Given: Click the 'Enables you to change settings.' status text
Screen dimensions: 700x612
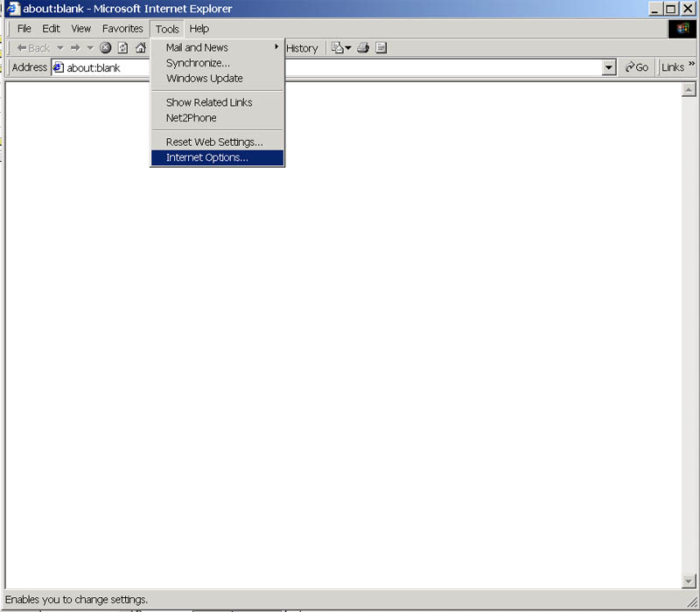Looking at the screenshot, I should pyautogui.click(x=76, y=600).
